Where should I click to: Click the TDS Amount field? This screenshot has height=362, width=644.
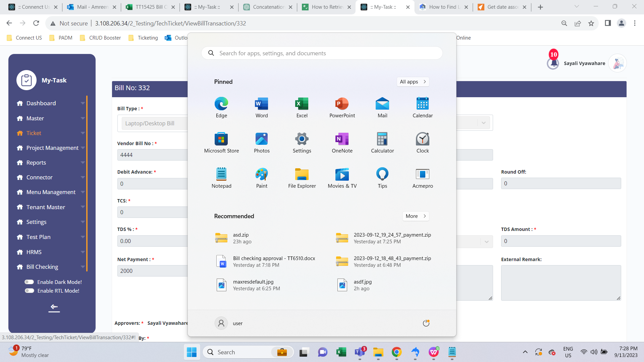[x=561, y=241]
